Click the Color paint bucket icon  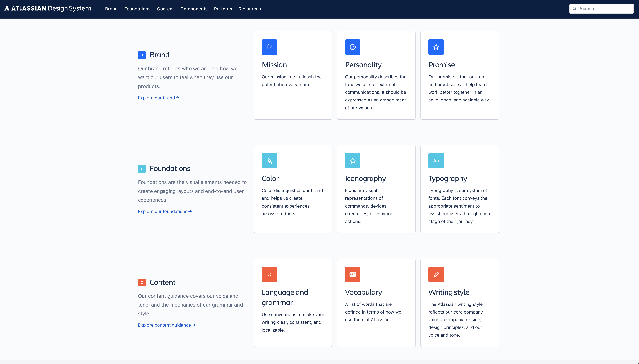coord(269,161)
